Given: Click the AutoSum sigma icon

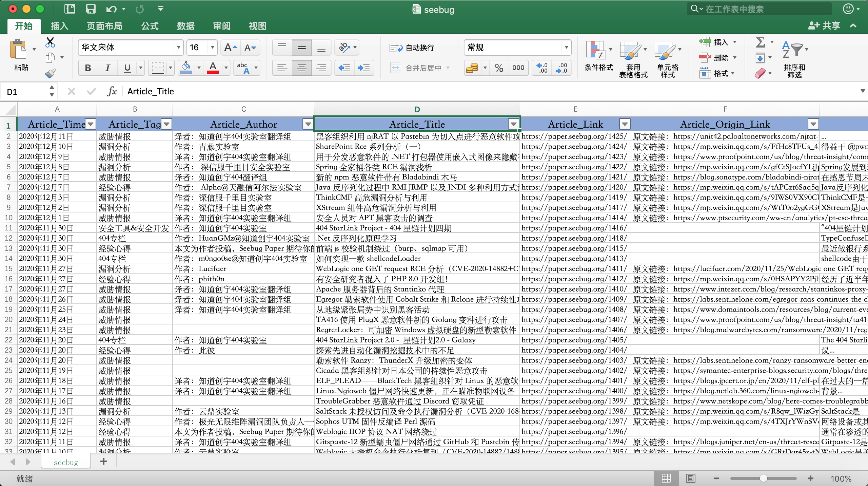Looking at the screenshot, I should (761, 42).
